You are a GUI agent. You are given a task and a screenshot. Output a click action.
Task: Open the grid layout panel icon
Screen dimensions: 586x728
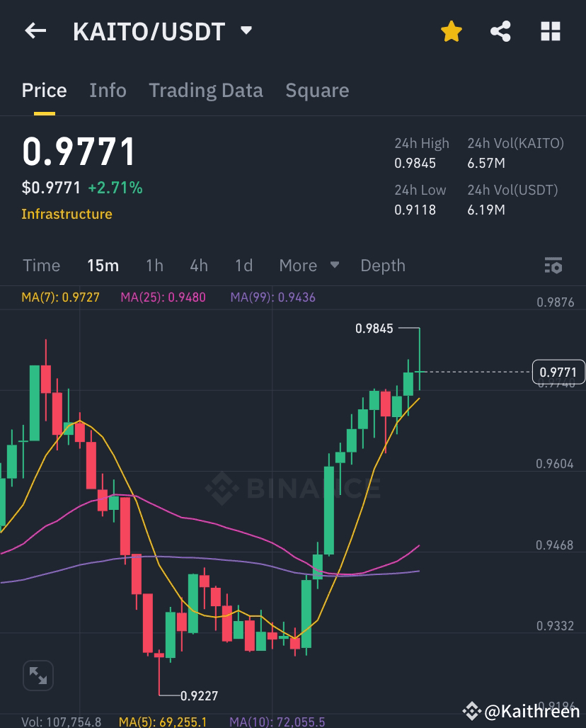pyautogui.click(x=551, y=31)
